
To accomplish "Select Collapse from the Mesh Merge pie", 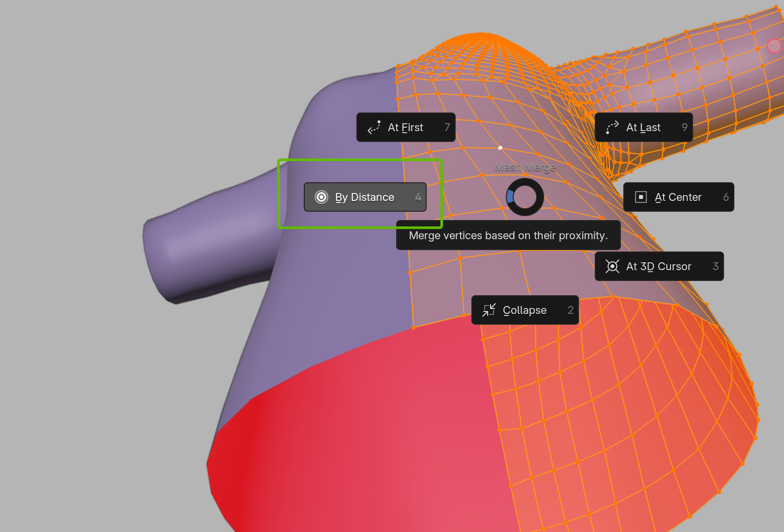I will (524, 310).
